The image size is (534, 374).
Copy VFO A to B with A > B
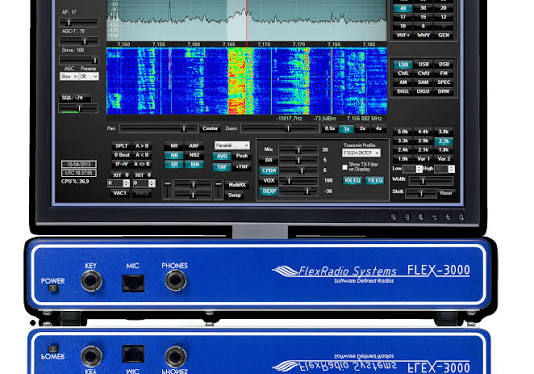[x=142, y=146]
